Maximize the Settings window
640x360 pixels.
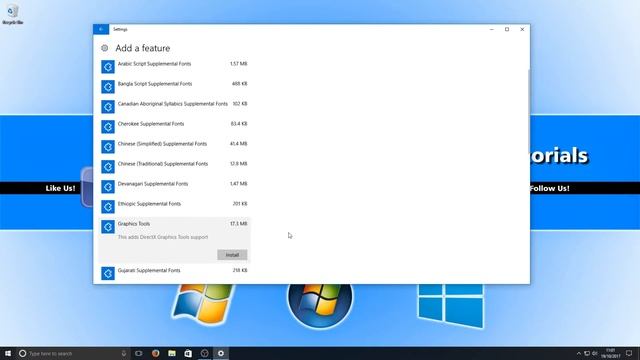click(507, 29)
